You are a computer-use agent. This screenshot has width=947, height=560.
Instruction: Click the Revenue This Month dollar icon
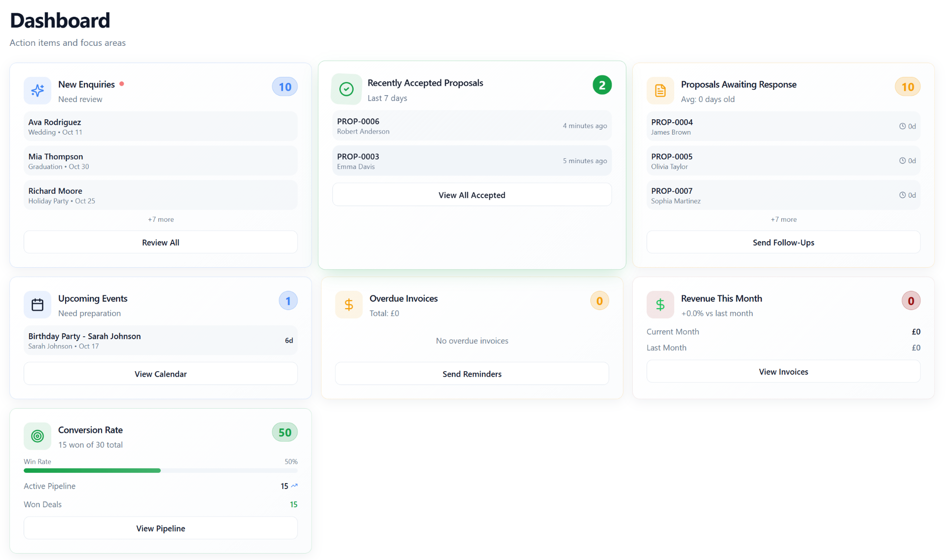point(660,305)
